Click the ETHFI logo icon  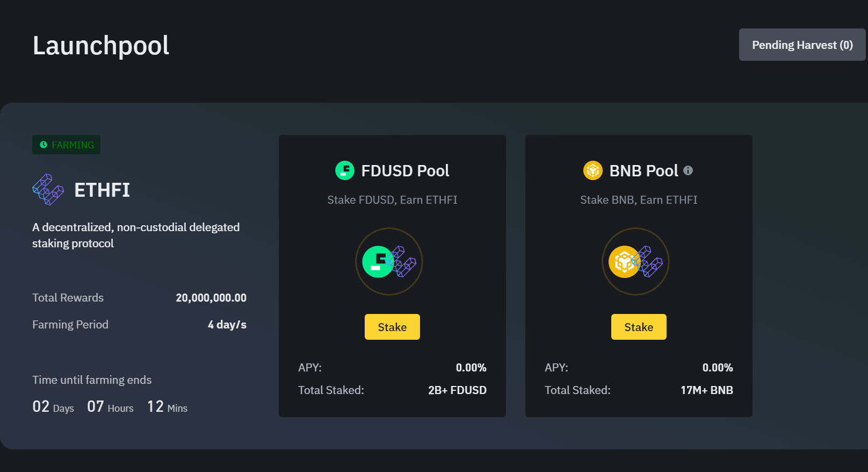pyautogui.click(x=47, y=190)
